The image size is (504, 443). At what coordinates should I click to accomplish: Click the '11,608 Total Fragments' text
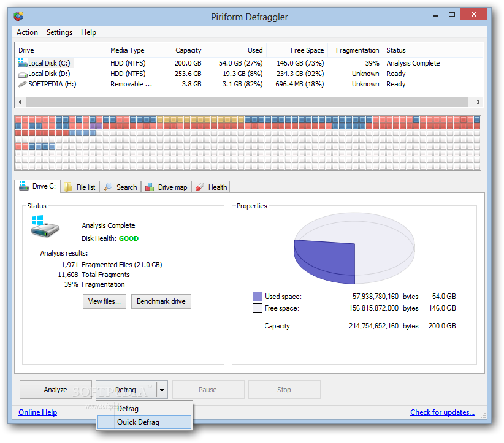94,275
